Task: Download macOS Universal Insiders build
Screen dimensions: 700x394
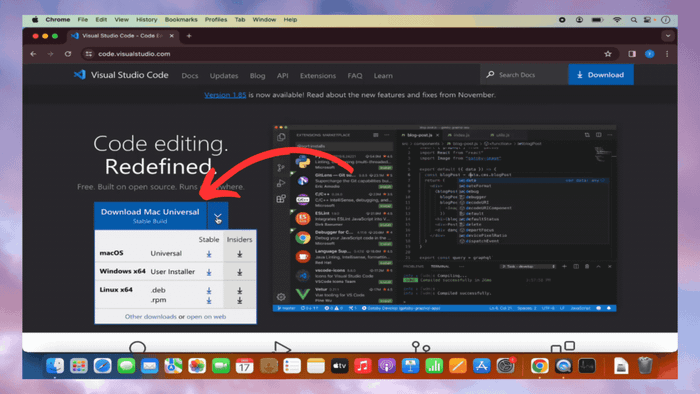Action: 240,254
